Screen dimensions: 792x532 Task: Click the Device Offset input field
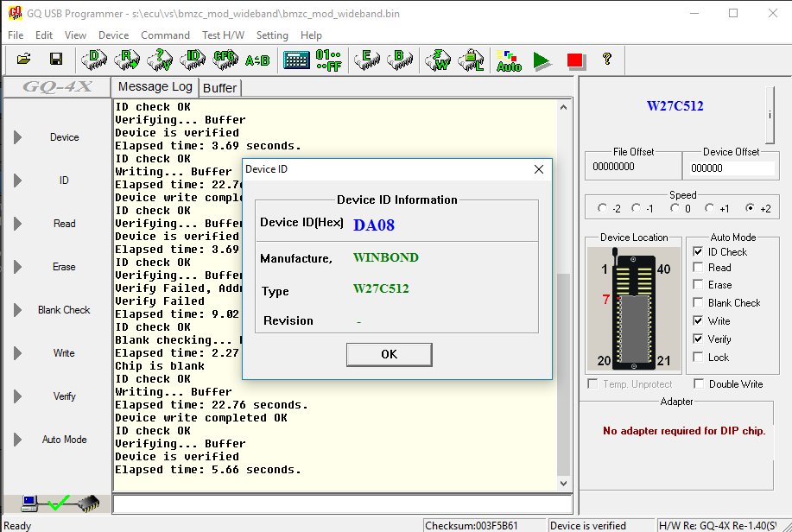coord(731,168)
